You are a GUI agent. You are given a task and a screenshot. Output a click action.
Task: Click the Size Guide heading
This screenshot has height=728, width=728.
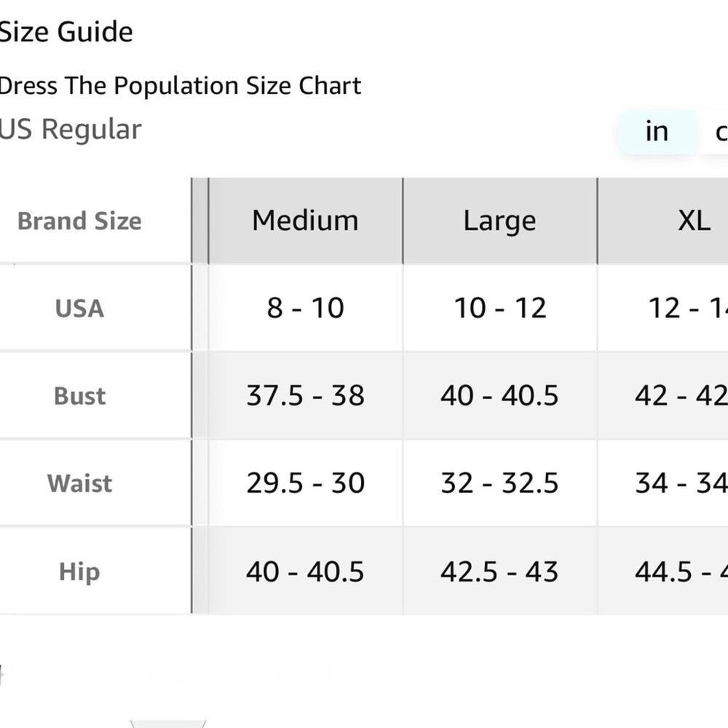(x=66, y=32)
